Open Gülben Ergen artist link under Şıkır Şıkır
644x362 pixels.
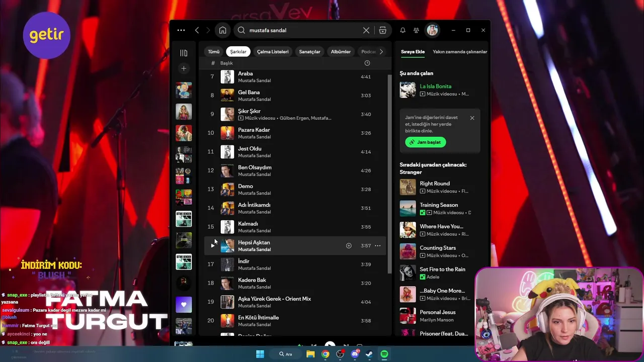tap(294, 118)
